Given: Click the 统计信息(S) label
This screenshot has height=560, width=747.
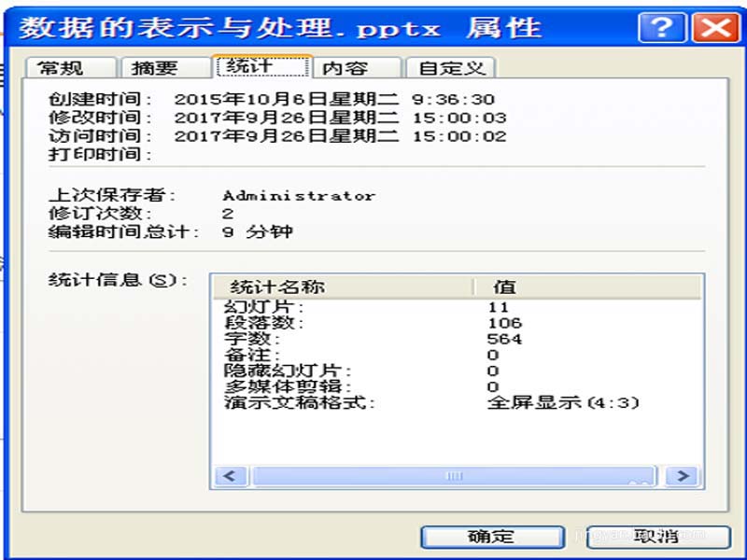Looking at the screenshot, I should pos(119,279).
